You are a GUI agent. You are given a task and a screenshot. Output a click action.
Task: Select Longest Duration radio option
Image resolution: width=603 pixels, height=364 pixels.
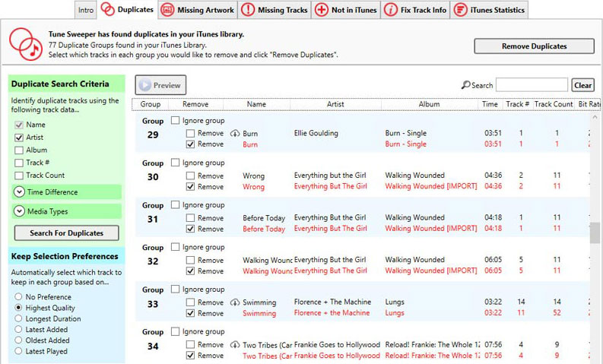18,318
